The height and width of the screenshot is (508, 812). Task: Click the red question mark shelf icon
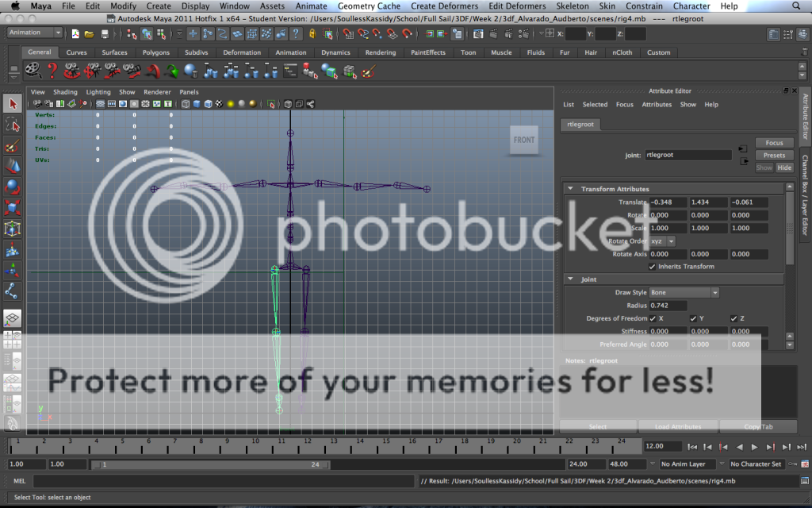point(52,71)
